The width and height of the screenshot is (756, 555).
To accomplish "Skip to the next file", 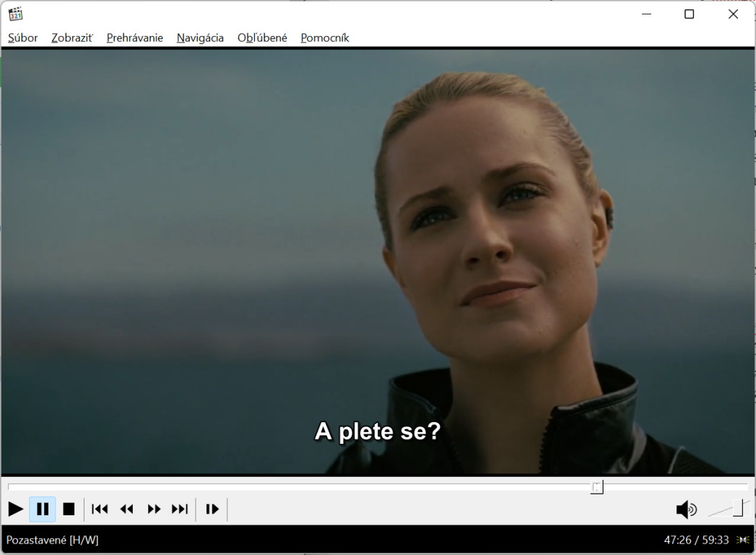I will 180,509.
